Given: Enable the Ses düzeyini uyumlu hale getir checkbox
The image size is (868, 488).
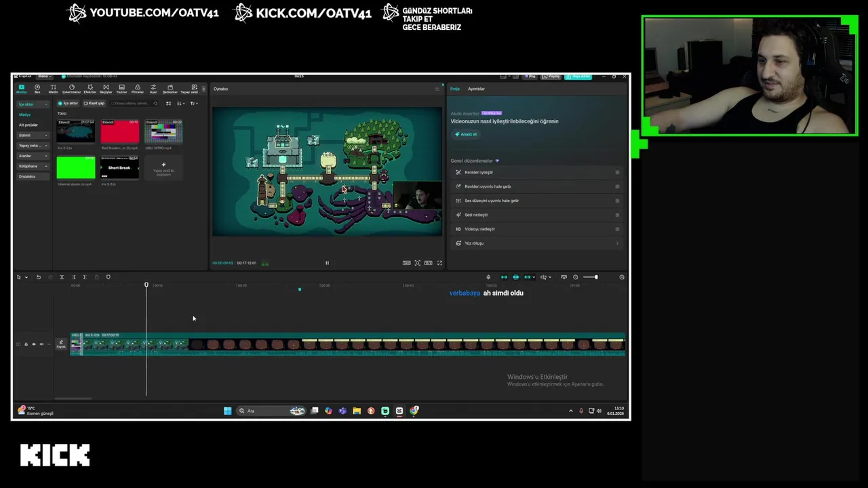Looking at the screenshot, I should pos(617,201).
